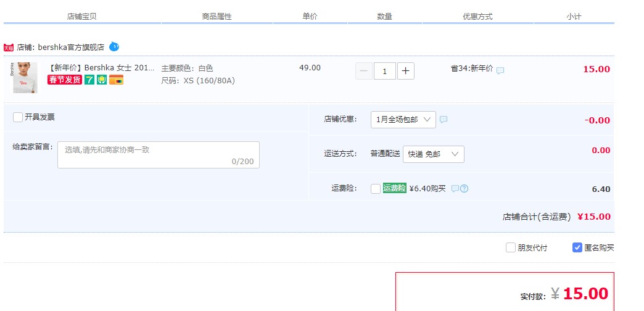Open the bershka官方旗舰店 store link
Viewport: 644px width, 311px height.
click(x=71, y=48)
